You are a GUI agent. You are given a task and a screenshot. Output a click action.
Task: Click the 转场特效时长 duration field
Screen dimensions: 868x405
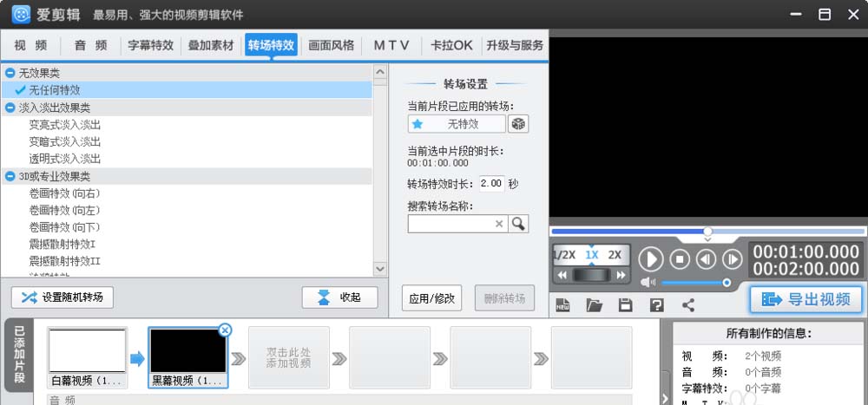click(491, 184)
